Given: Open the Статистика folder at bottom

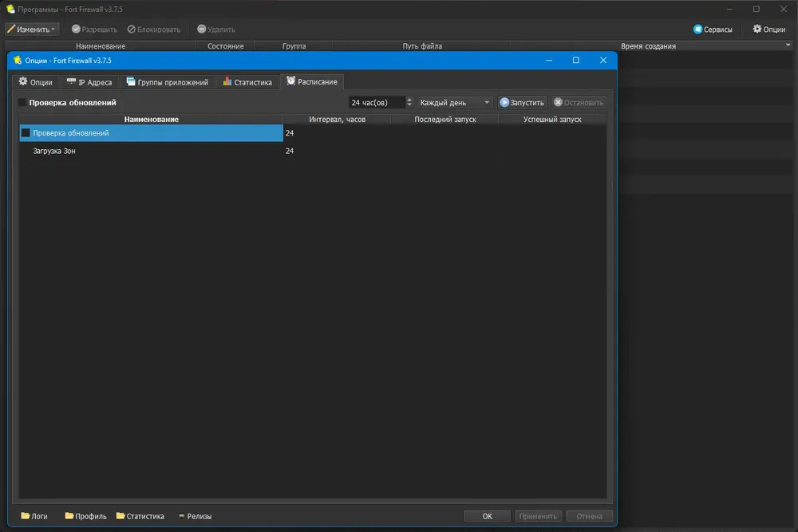Looking at the screenshot, I should 140,516.
